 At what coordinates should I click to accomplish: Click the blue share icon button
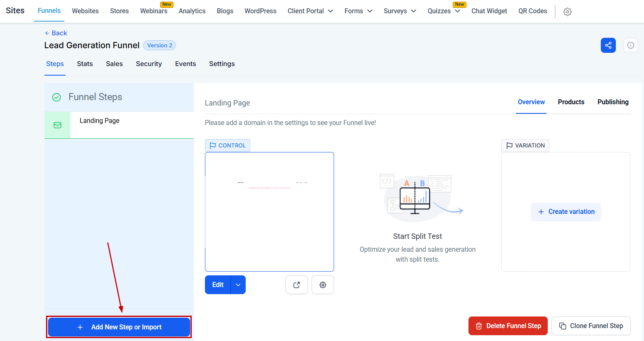pyautogui.click(x=608, y=45)
